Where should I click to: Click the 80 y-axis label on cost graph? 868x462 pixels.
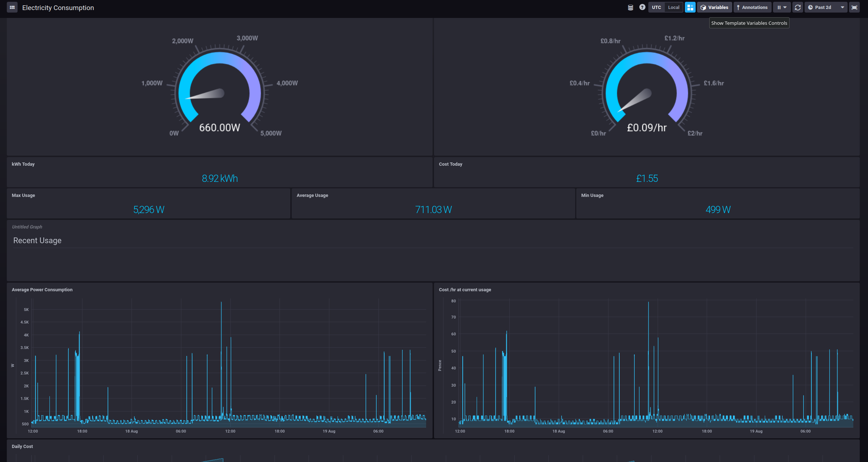(x=453, y=301)
